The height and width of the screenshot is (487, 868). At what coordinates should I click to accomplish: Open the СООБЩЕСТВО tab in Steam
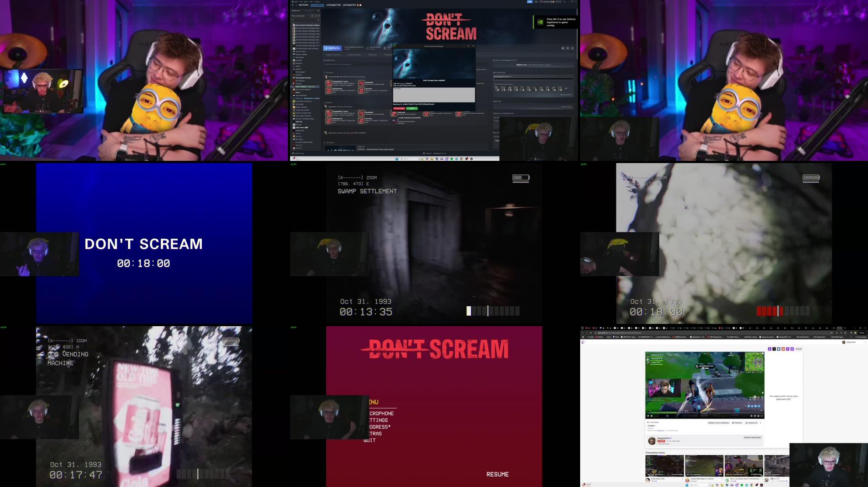point(334,5)
